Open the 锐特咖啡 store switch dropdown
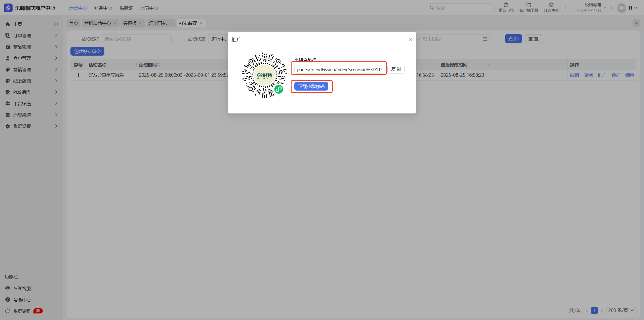Image resolution: width=644 pixels, height=320 pixels. pos(605,8)
